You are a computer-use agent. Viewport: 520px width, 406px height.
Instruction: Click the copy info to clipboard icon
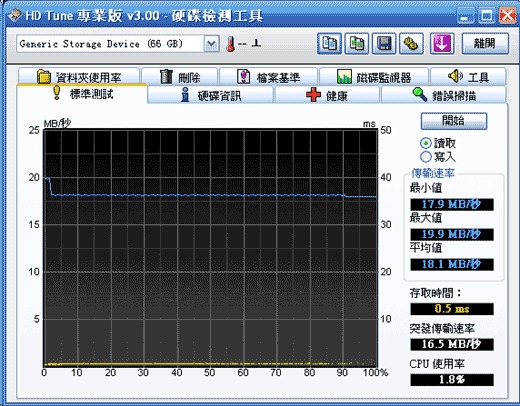pyautogui.click(x=329, y=44)
